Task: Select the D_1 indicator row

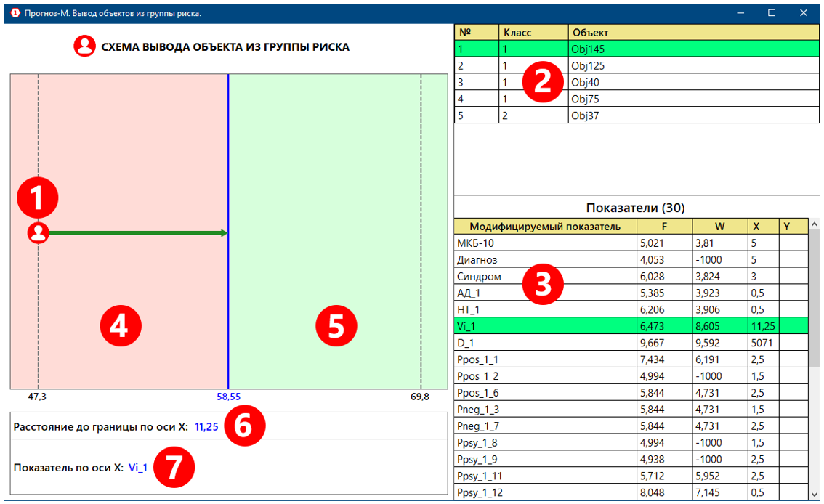Action: coord(545,342)
